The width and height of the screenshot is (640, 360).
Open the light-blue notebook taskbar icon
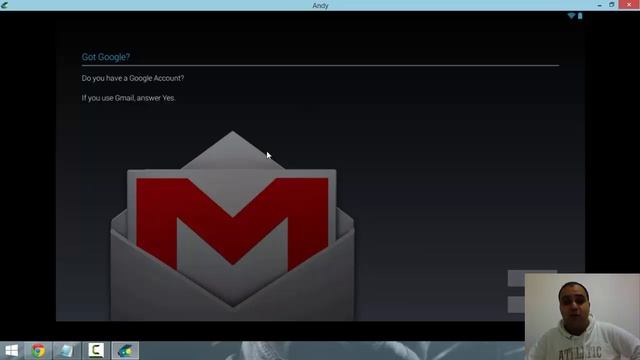pos(67,351)
